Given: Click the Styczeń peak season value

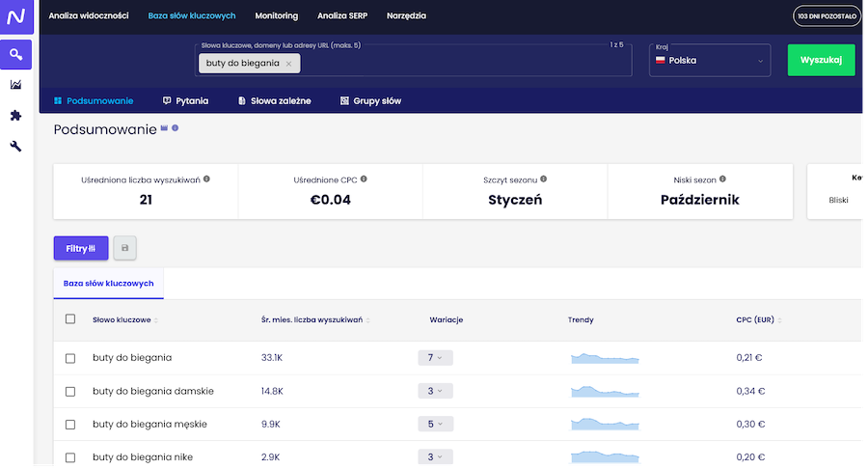Looking at the screenshot, I should [515, 200].
